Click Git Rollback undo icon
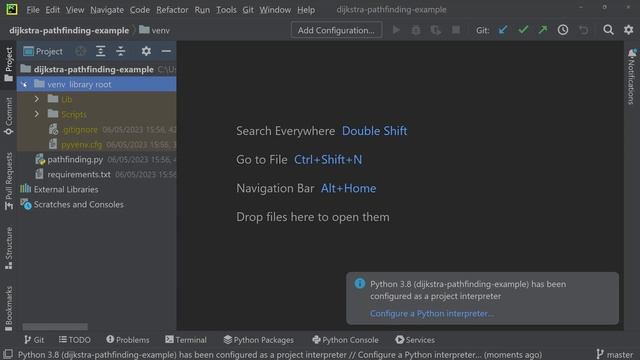This screenshot has height=360, width=640. [x=584, y=30]
